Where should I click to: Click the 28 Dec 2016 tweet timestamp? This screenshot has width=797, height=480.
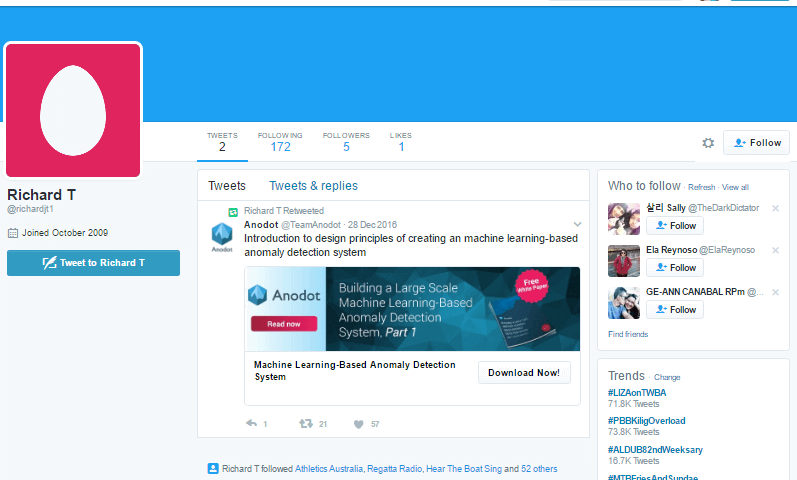[x=372, y=225]
